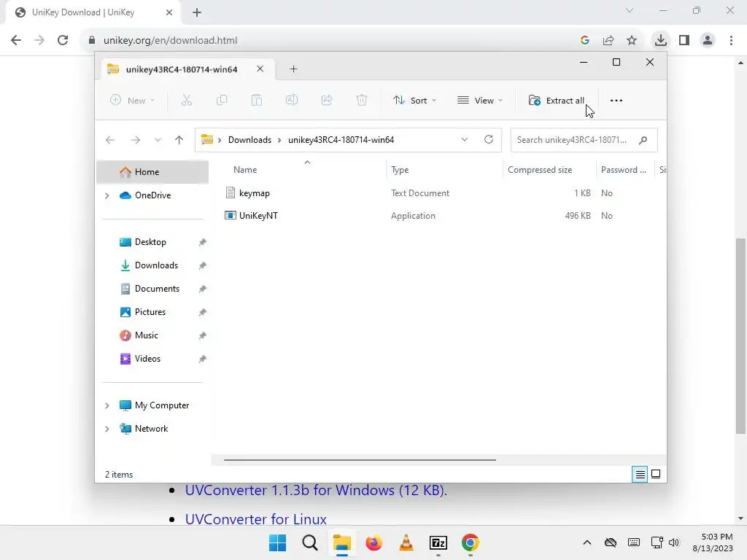Open Pictures in navigation pane

[150, 312]
